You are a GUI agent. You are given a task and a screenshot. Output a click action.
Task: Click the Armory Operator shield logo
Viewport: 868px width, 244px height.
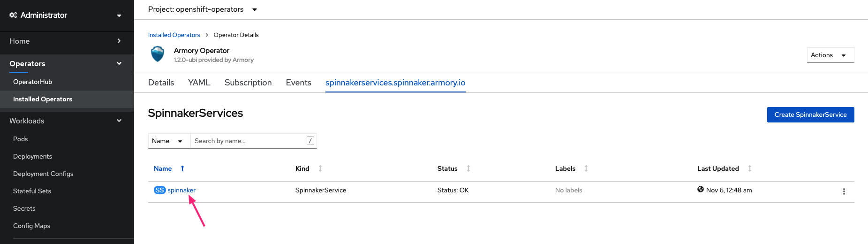158,54
